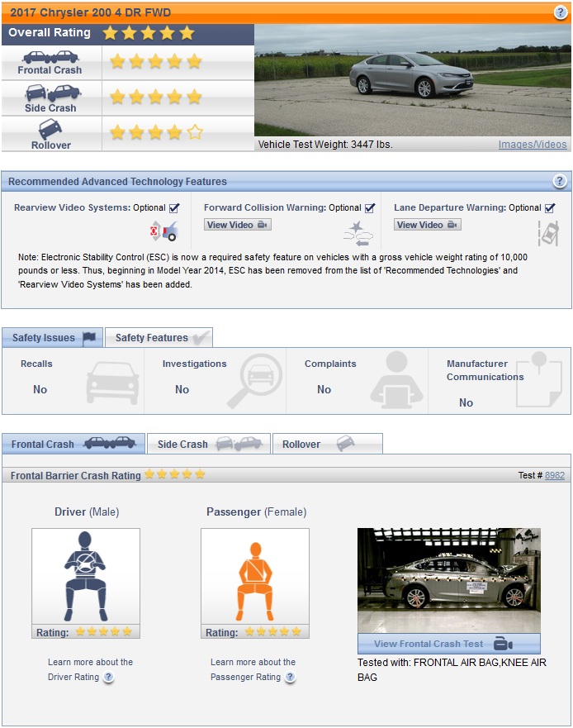Click View Video under Forward Collision Warning
573x728 pixels.
point(237,225)
